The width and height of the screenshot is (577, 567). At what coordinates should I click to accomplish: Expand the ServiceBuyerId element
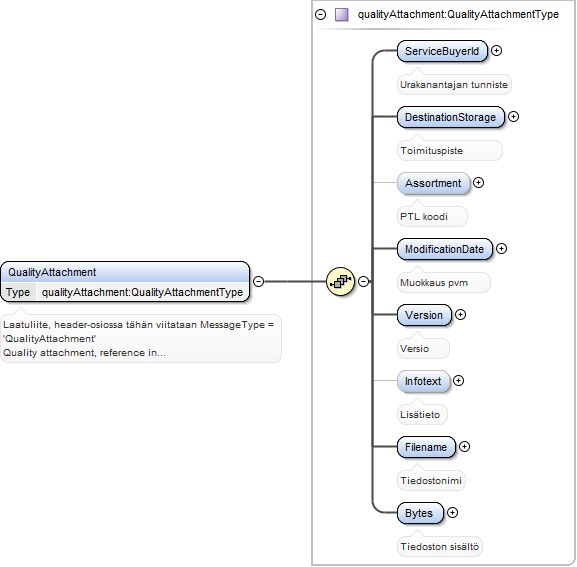click(x=496, y=51)
